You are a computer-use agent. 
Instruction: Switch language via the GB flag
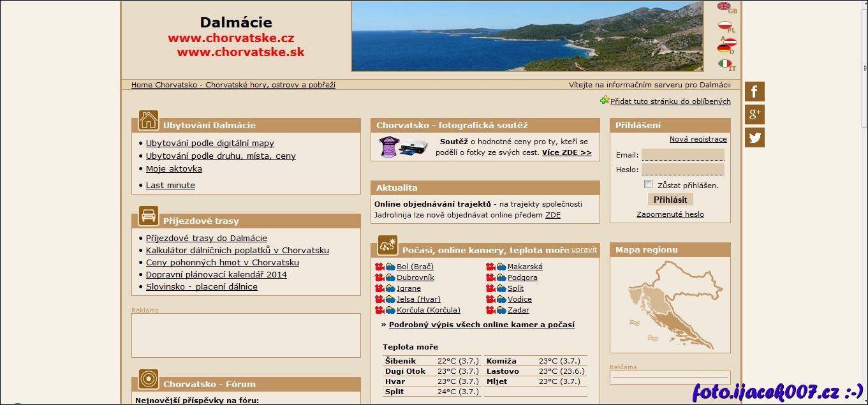(x=724, y=6)
